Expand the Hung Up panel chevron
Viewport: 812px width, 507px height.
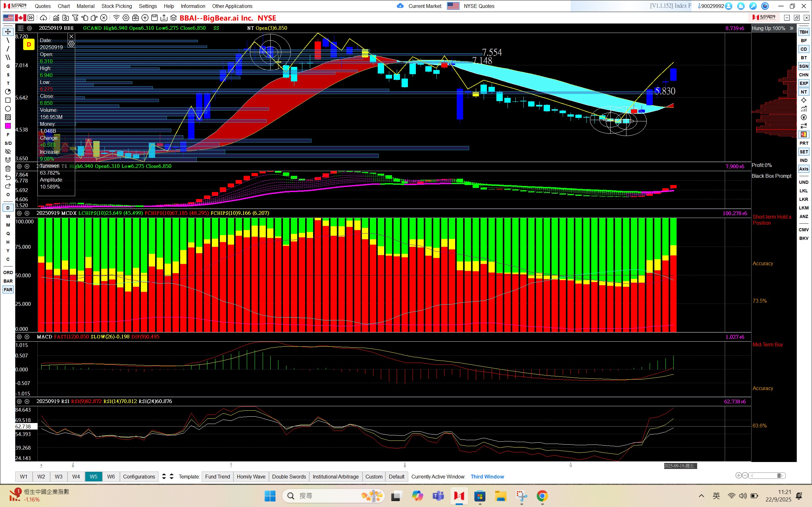tap(791, 28)
